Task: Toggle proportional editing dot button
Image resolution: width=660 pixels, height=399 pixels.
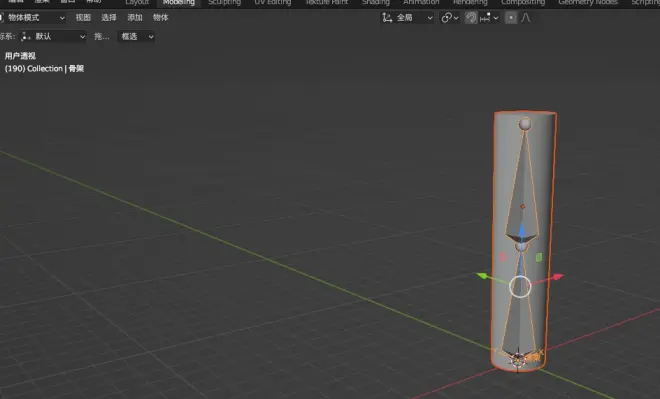Action: (511, 18)
